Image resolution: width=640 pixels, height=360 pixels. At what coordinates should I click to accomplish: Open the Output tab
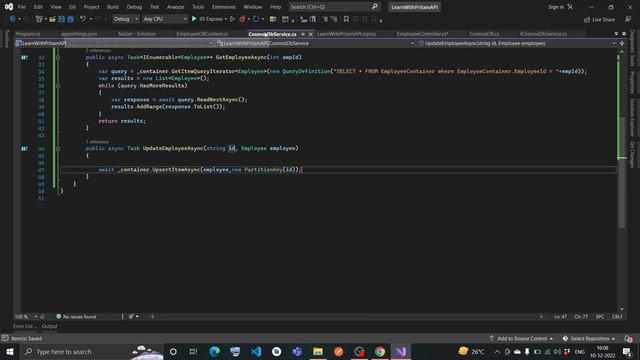coord(49,326)
